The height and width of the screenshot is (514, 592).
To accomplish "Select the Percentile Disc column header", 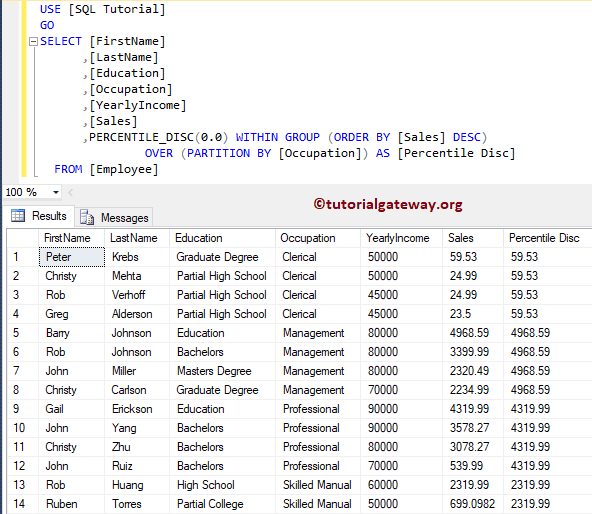I will 547,238.
